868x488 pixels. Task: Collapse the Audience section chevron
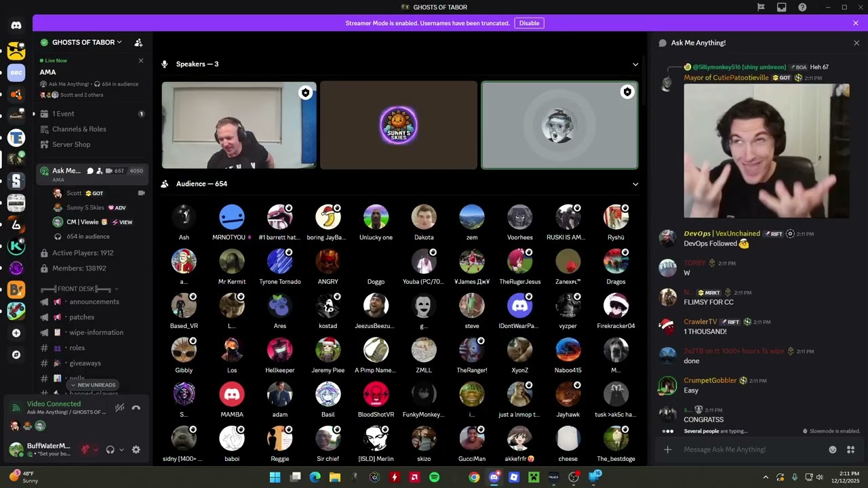635,184
